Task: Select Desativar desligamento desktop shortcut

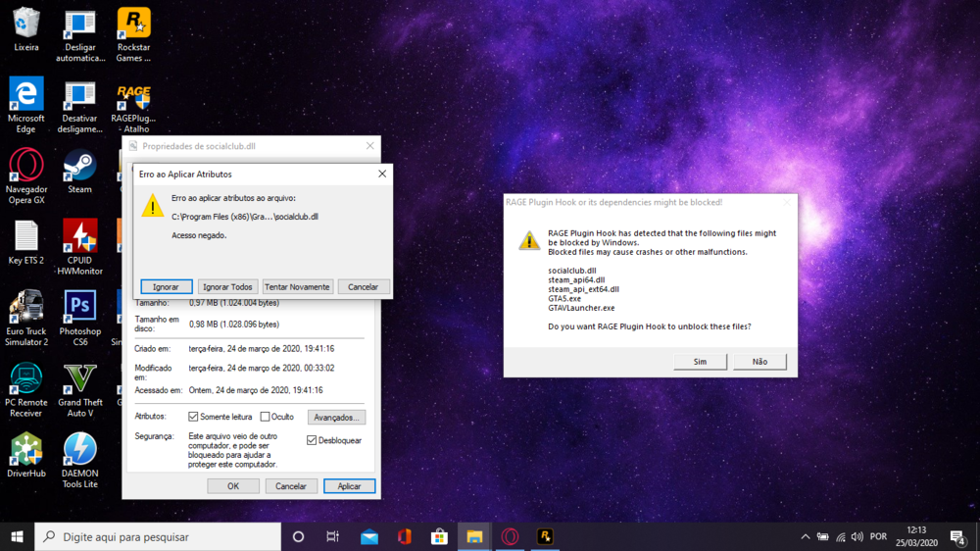Action: click(80, 108)
